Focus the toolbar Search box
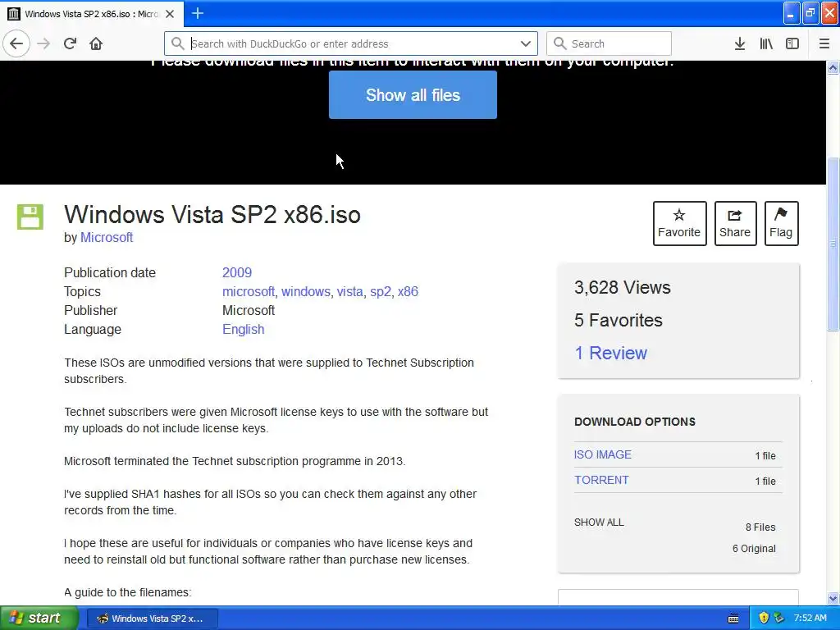 [x=609, y=43]
